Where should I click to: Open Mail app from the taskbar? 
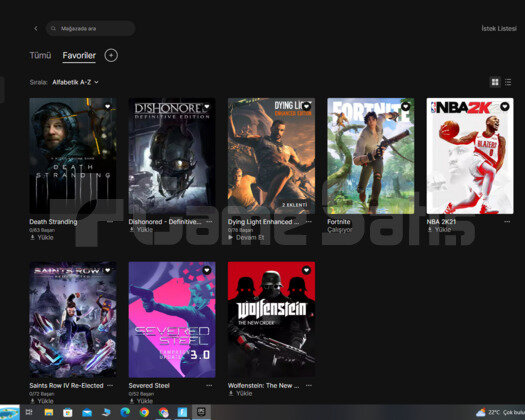click(x=87, y=412)
